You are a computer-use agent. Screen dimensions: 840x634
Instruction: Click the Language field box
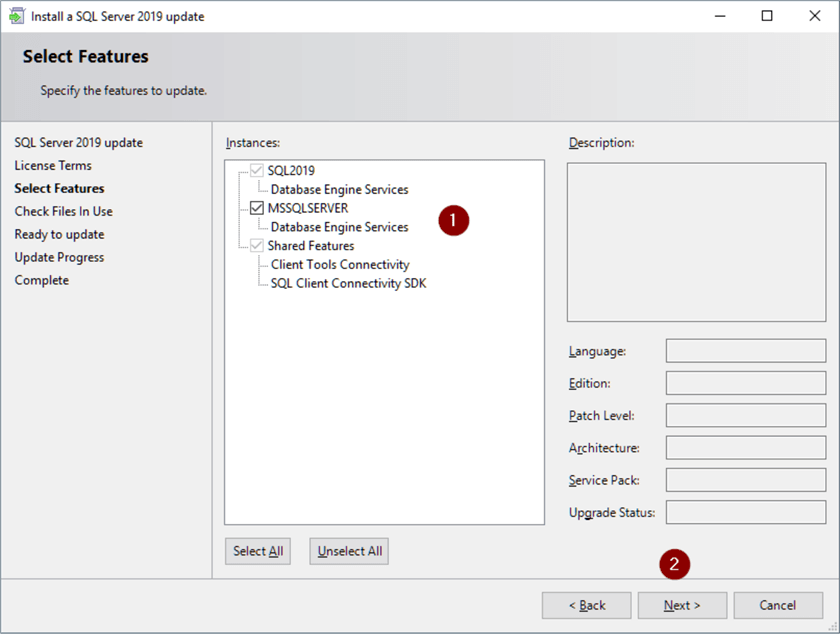745,351
